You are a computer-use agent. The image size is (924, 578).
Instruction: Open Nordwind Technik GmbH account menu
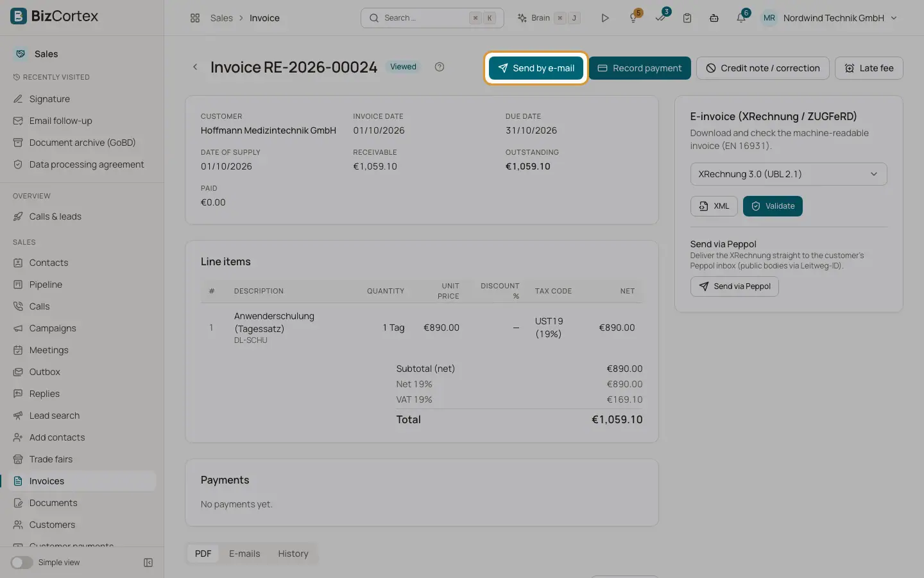pyautogui.click(x=829, y=18)
